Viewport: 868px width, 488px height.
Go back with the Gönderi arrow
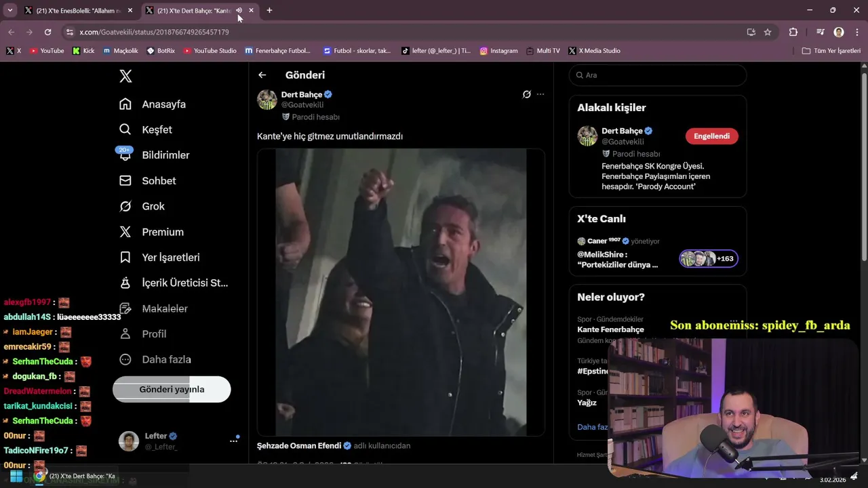262,75
